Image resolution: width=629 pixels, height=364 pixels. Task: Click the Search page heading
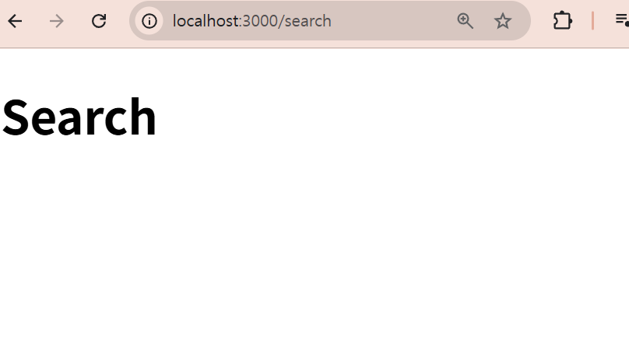[79, 117]
